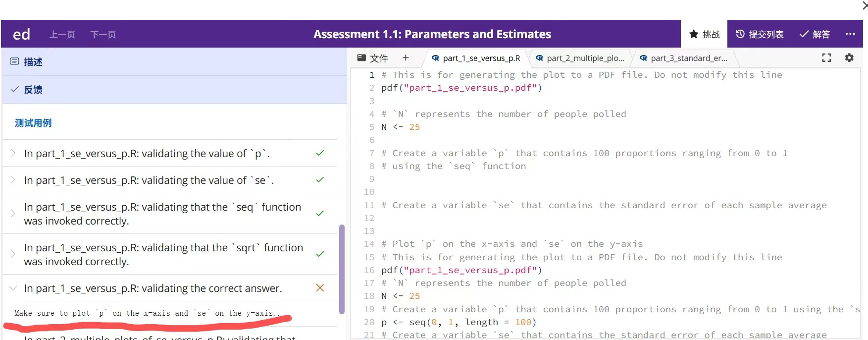The height and width of the screenshot is (340, 868).
Task: Toggle fullscreen editor icon
Action: pyautogui.click(x=826, y=58)
